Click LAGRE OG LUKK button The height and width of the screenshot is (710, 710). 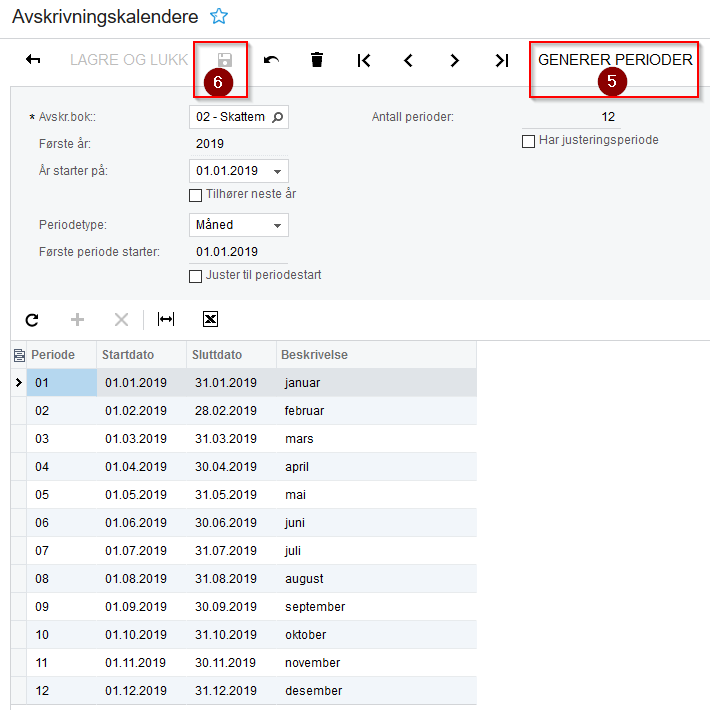click(x=129, y=60)
